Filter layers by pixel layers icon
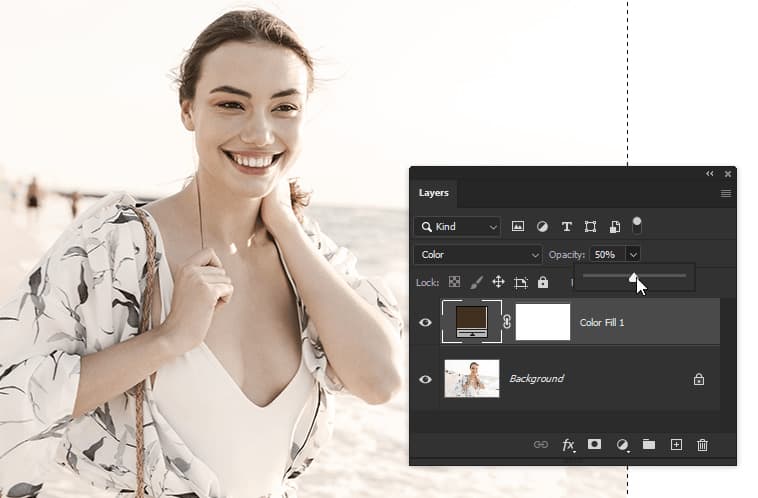This screenshot has height=498, width=758. point(518,227)
